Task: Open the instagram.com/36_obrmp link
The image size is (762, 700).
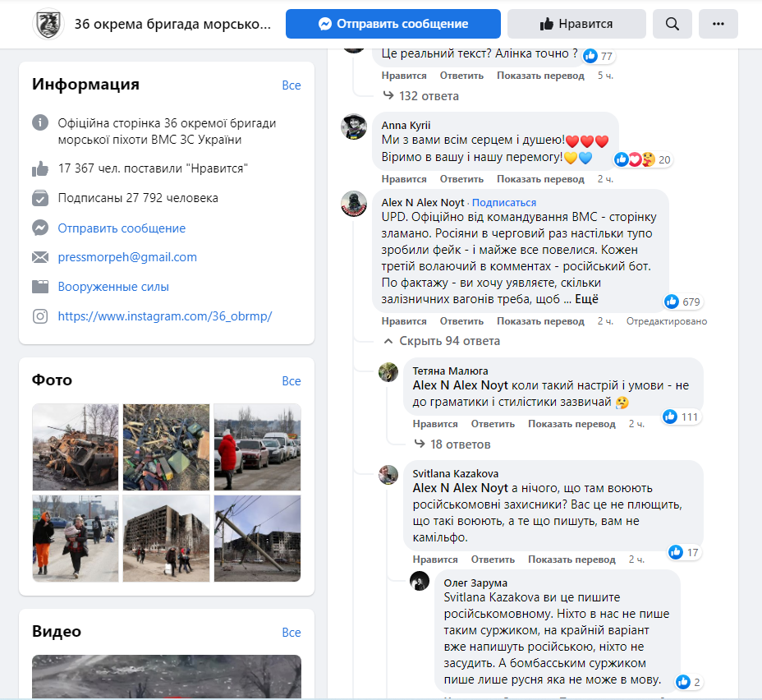Action: (165, 316)
